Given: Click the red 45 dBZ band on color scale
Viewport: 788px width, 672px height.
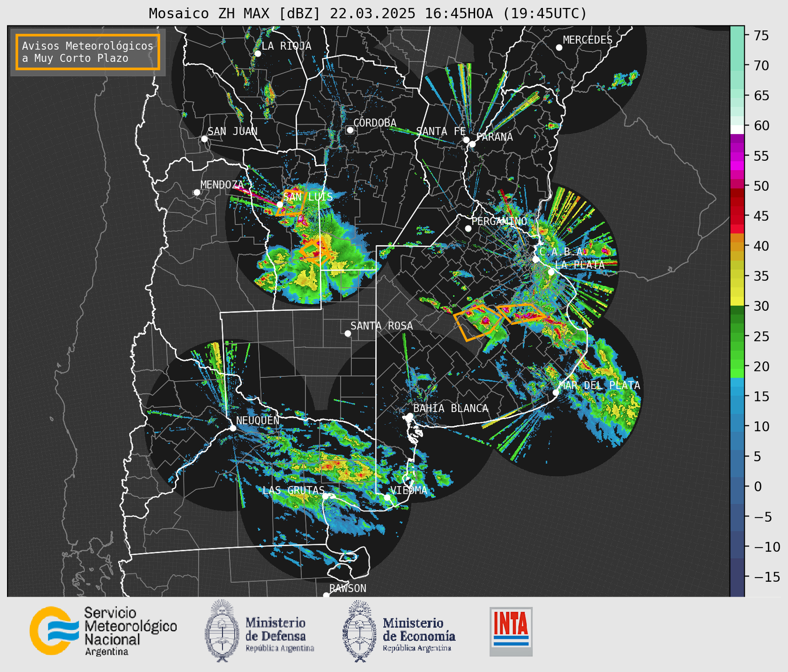Looking at the screenshot, I should [737, 216].
